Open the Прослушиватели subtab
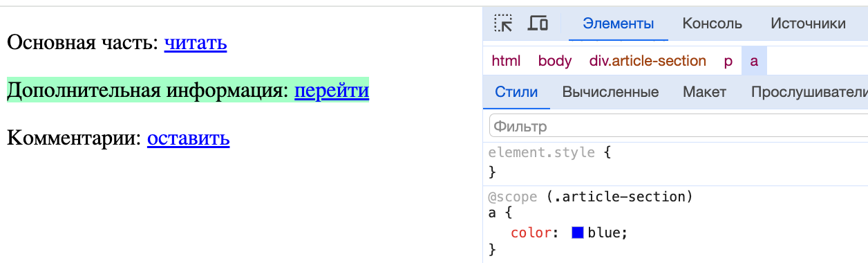This screenshot has width=868, height=263. coord(809,92)
